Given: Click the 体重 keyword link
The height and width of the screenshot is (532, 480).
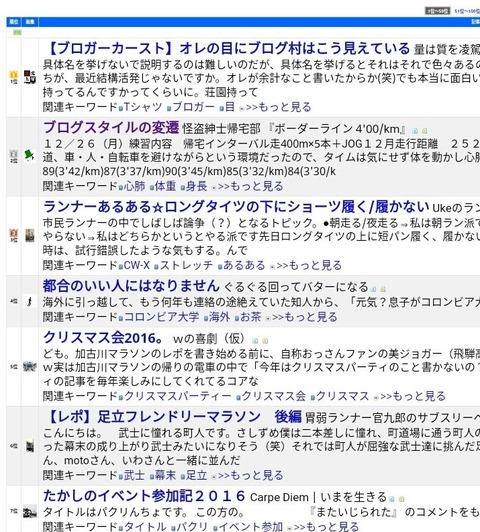Looking at the screenshot, I should pyautogui.click(x=166, y=186).
